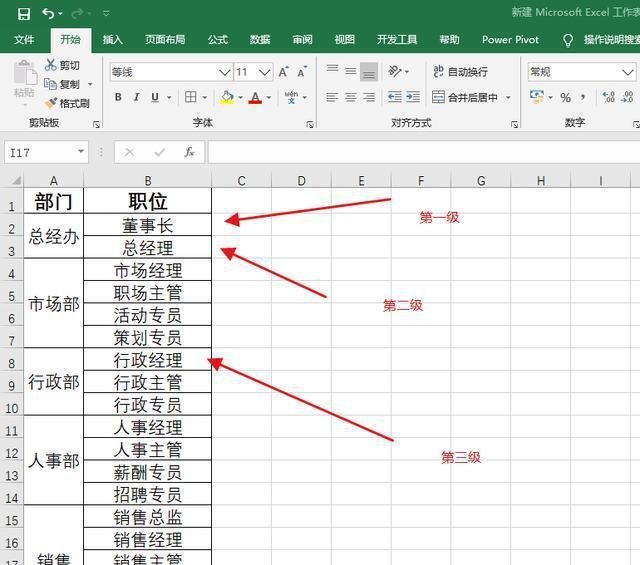Click the increase indent icon
Image resolution: width=640 pixels, height=565 pixels.
coord(413,97)
